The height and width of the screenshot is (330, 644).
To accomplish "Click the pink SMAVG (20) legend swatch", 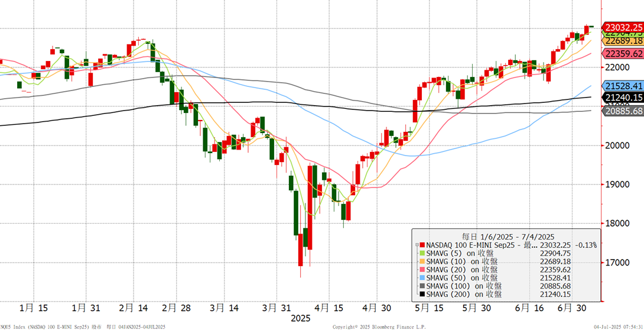I will (422, 270).
